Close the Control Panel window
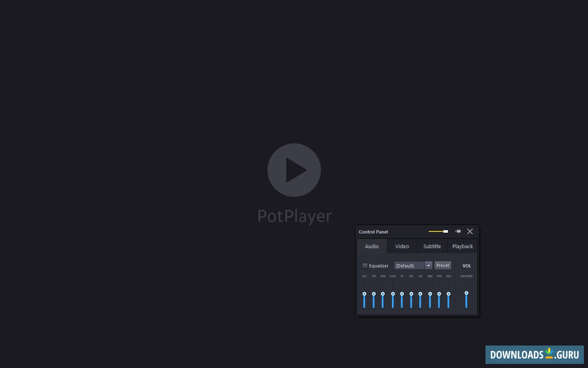Viewport: 588px width, 368px height. click(x=470, y=231)
